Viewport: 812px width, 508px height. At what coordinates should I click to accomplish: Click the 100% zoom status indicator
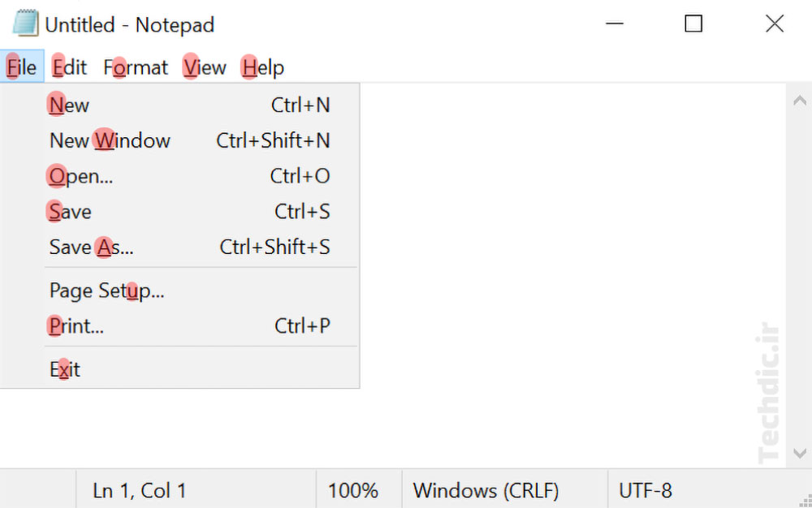coord(353,490)
